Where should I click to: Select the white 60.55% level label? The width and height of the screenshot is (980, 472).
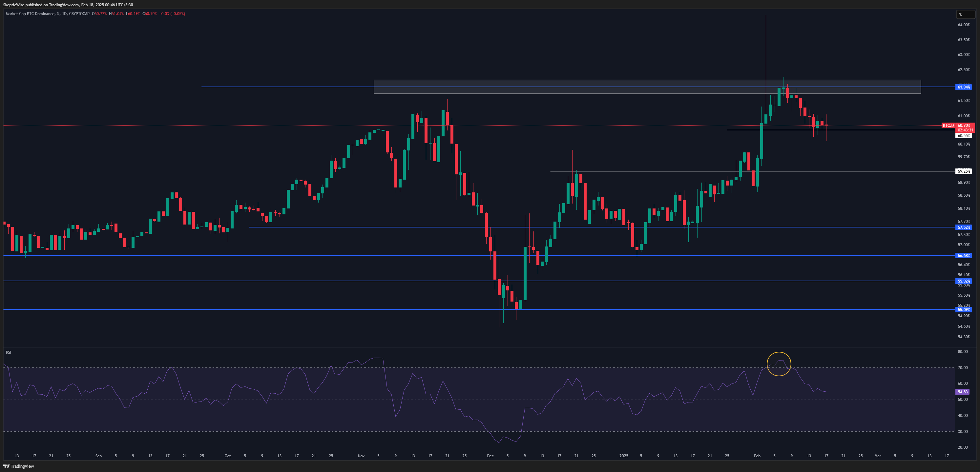coord(964,136)
